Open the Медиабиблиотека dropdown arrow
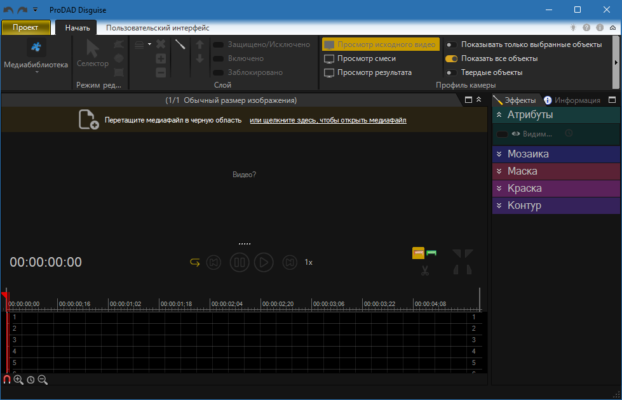This screenshot has height=400, width=622. click(x=36, y=72)
